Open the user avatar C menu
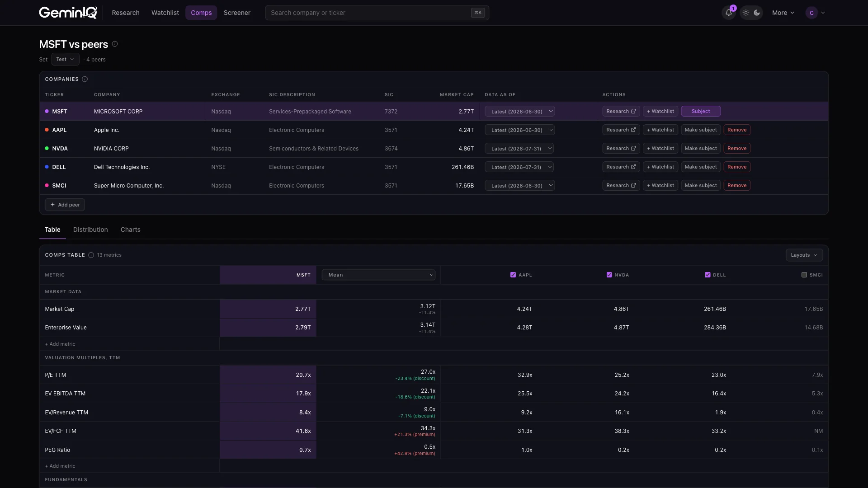 pyautogui.click(x=816, y=13)
